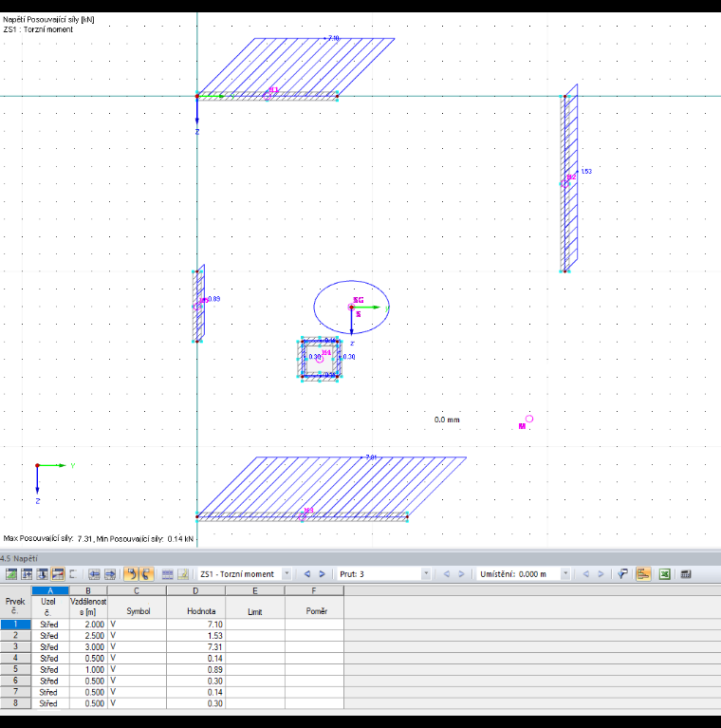Click the right blue arrow table icon
The width and height of the screenshot is (721, 728).
coord(110,574)
